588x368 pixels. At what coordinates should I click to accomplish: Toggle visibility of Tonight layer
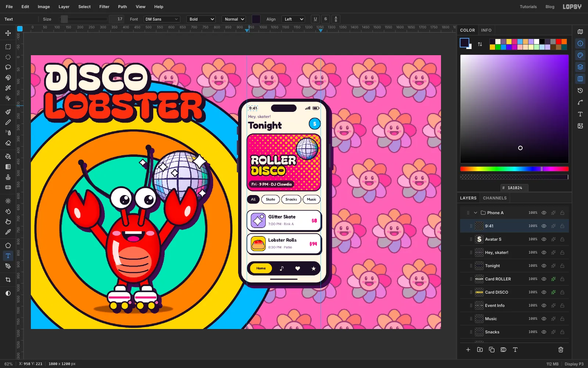[x=544, y=266]
